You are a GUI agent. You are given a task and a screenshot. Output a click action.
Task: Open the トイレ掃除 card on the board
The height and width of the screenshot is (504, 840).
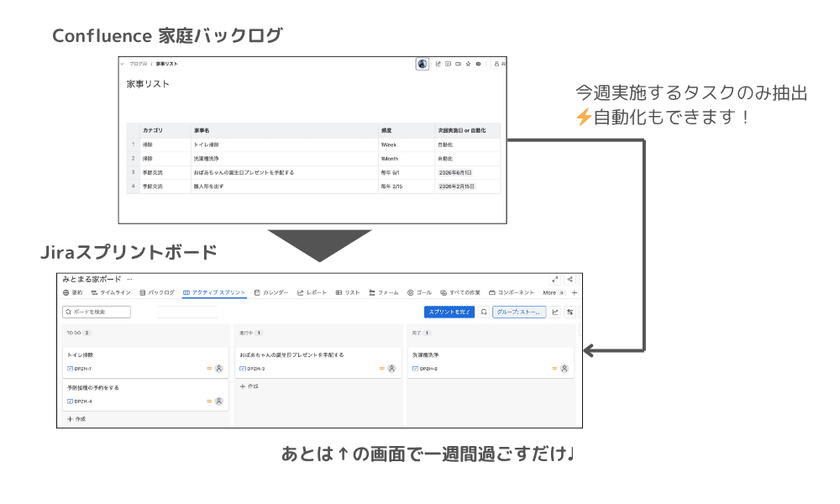tap(145, 361)
